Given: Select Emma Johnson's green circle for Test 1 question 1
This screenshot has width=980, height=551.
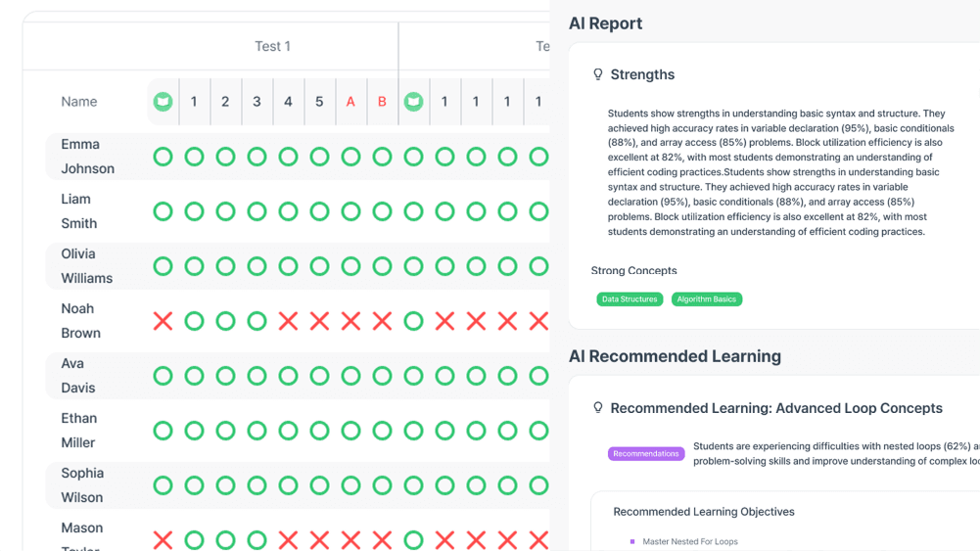Looking at the screenshot, I should point(195,157).
